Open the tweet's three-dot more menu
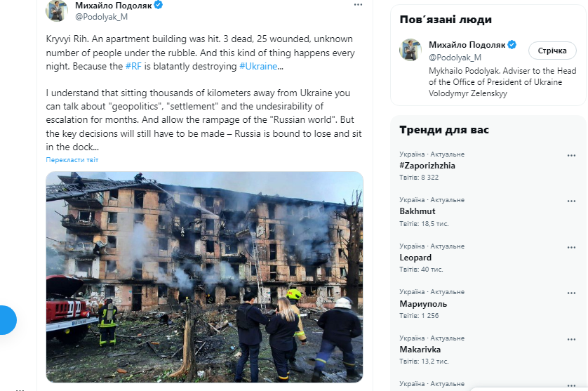Screen dimensions: 588x391 (x=358, y=5)
